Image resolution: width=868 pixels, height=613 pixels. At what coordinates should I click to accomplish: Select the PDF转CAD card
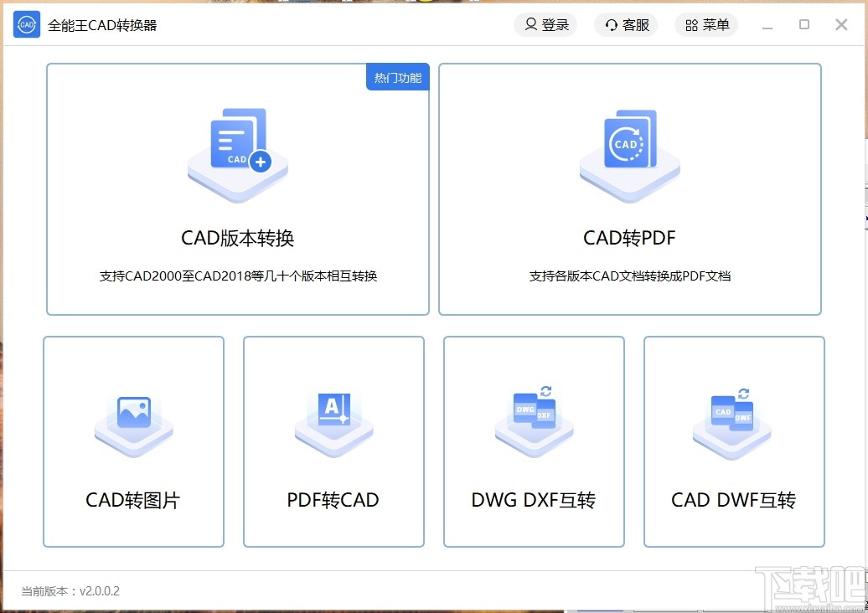point(333,441)
